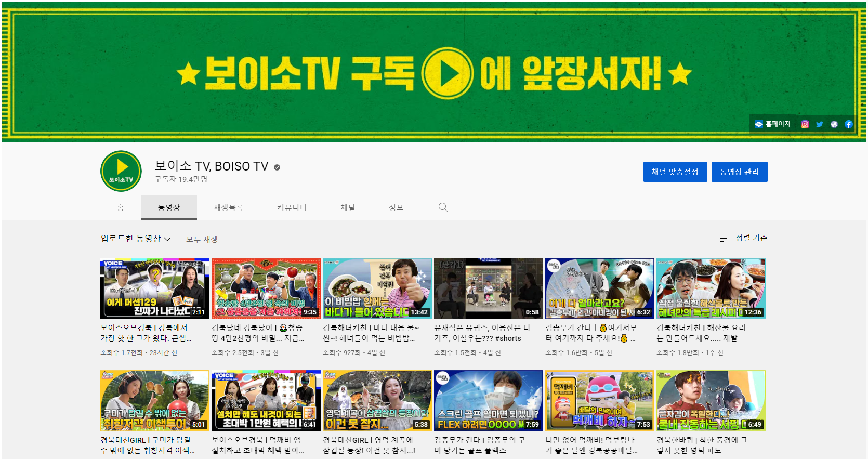This screenshot has width=868, height=459.
Task: Open the 5:38 영덕 계곡 thumbnail
Action: click(x=377, y=401)
